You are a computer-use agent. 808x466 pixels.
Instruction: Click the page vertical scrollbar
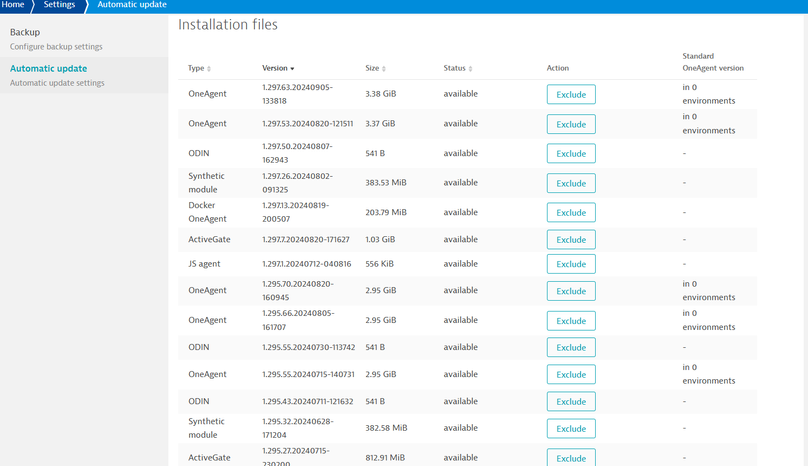pyautogui.click(x=804, y=240)
